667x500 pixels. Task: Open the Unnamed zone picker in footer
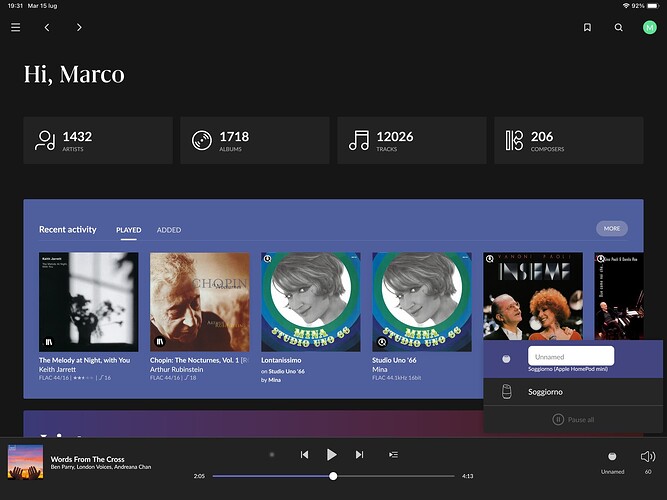click(612, 462)
